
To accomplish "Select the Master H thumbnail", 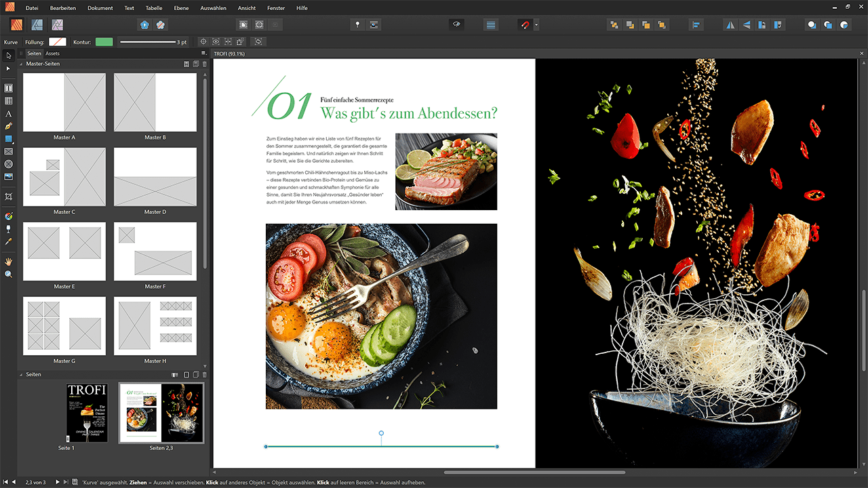I will click(155, 326).
